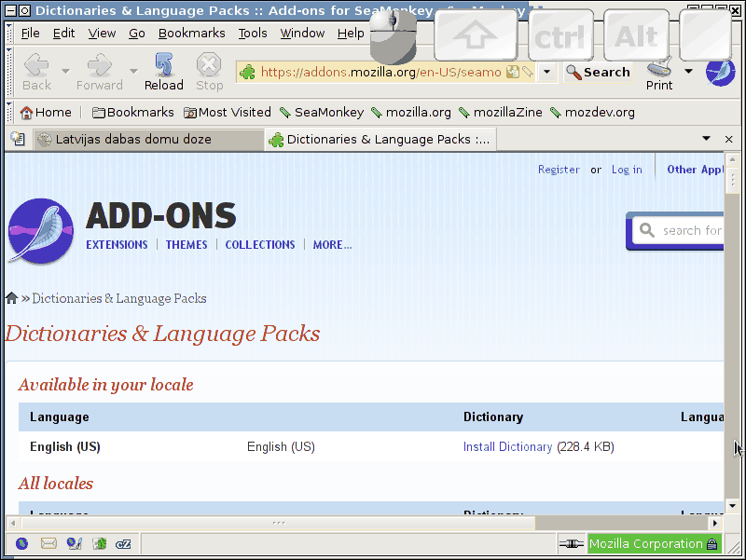Click the yellow page icon inside the URL bar
The width and height of the screenshot is (746, 560).
(512, 72)
